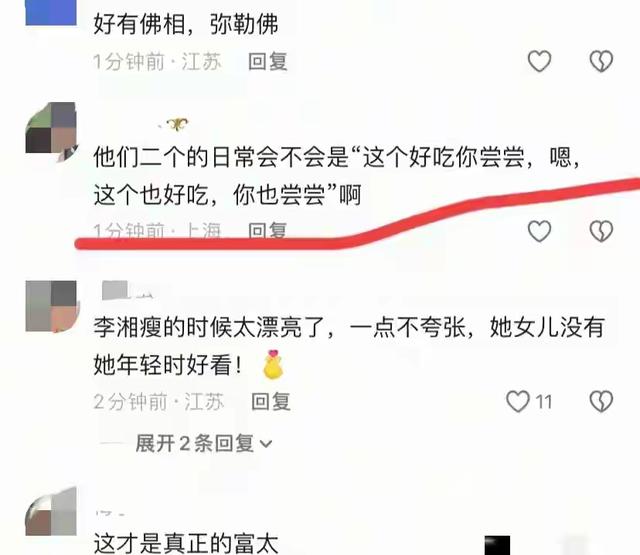Like the 李湘 comment showing 11 likes
Viewport: 640px width, 555px height.
click(x=518, y=401)
